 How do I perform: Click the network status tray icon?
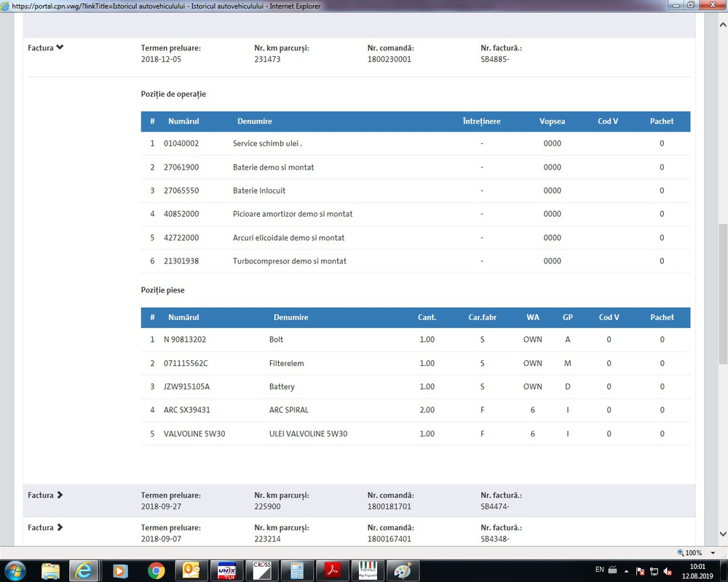pos(654,571)
